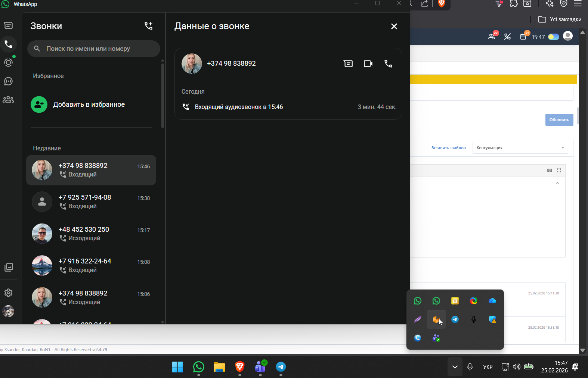Open the Brave Leo AI sparkle icon
588x378 pixels.
coord(550,4)
